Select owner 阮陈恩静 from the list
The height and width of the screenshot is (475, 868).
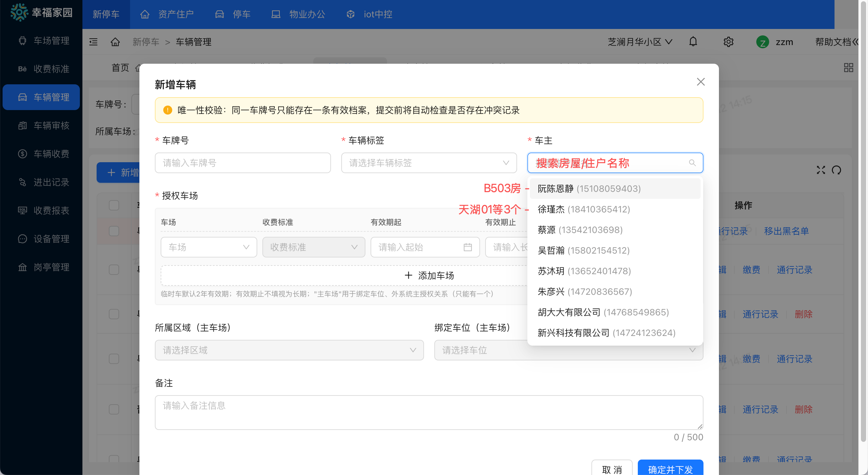(615, 189)
